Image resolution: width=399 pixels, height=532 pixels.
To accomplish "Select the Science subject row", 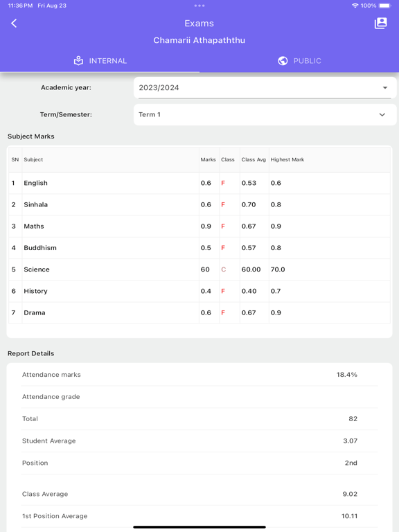I will pos(199,269).
